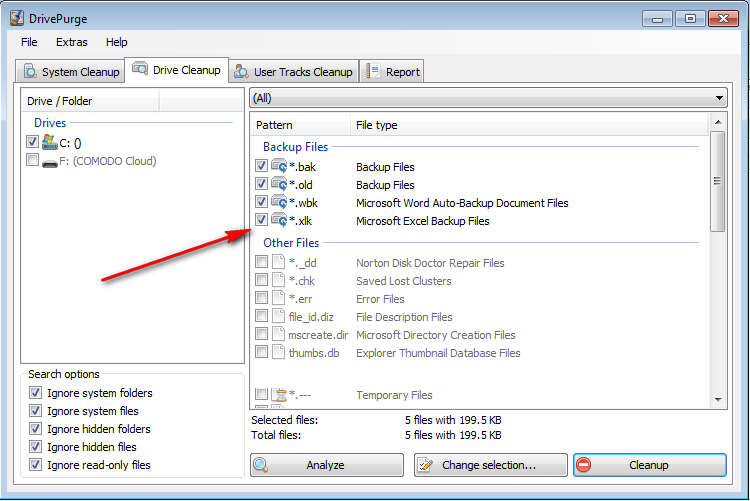Click the file list scrollbar thumb
This screenshot has height=501, width=750.
tap(717, 181)
